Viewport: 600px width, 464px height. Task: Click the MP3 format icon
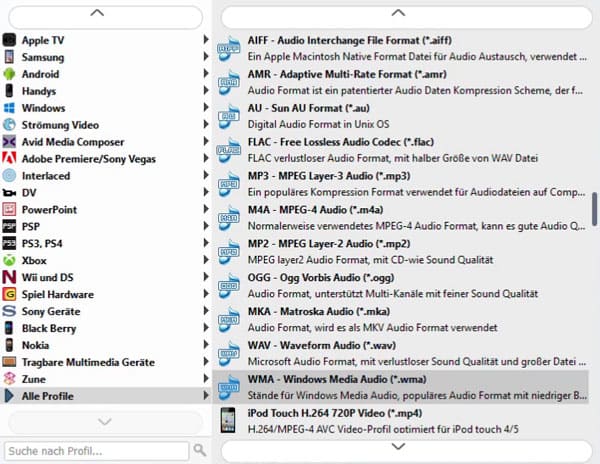[x=230, y=183]
